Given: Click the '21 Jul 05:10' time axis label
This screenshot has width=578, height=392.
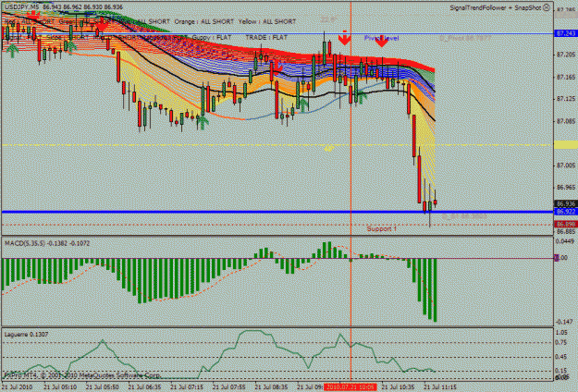Looking at the screenshot, I should point(60,387).
